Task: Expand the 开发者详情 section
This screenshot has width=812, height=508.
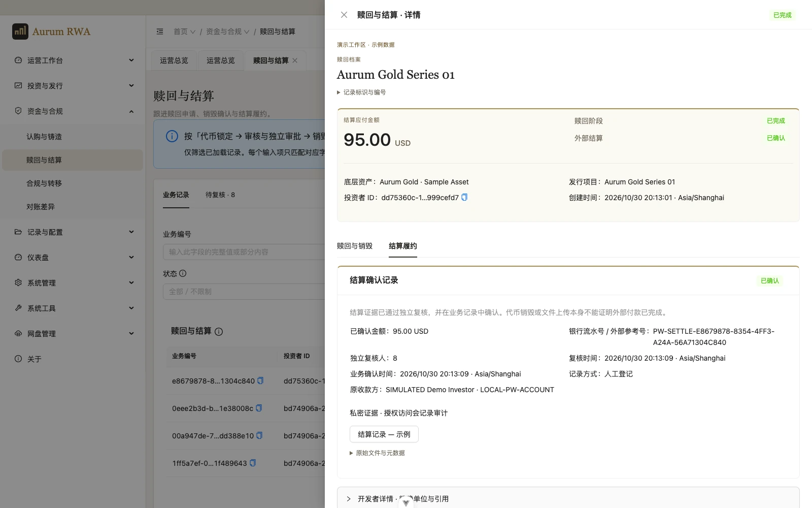Action: (x=568, y=499)
